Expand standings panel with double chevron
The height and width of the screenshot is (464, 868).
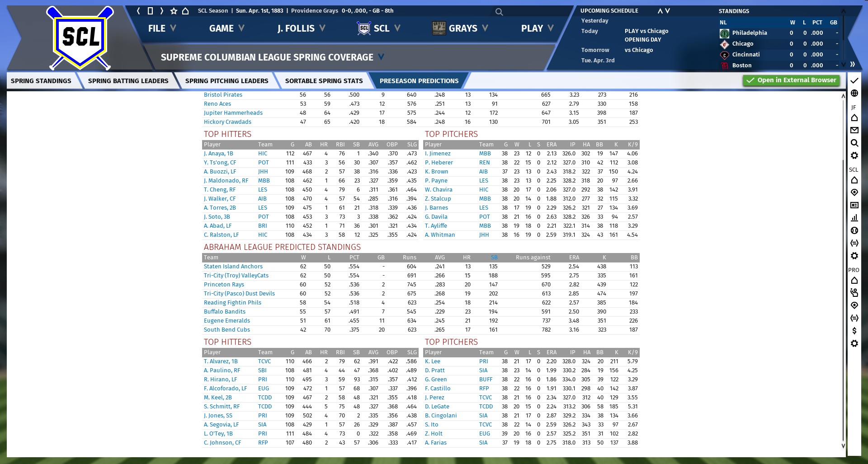click(x=852, y=64)
